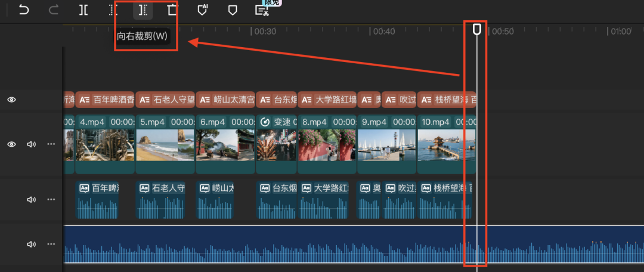Open more options for main video track
The image size is (644, 272).
point(51,144)
